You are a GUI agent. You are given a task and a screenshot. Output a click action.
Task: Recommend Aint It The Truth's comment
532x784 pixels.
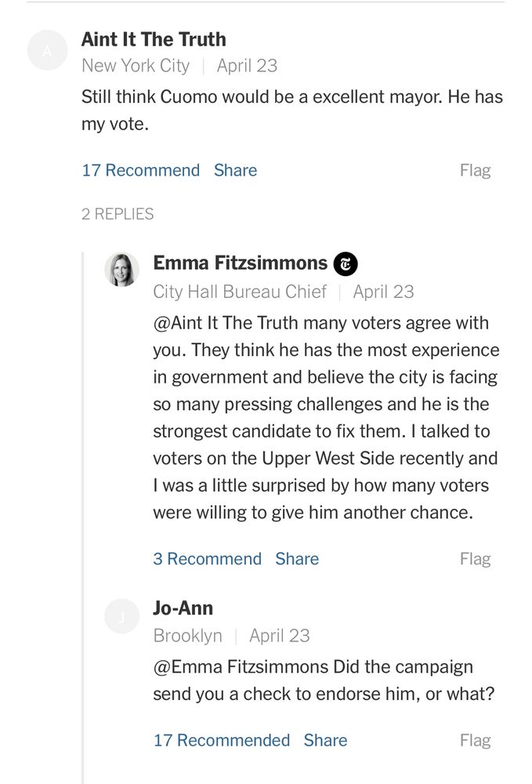(x=141, y=170)
